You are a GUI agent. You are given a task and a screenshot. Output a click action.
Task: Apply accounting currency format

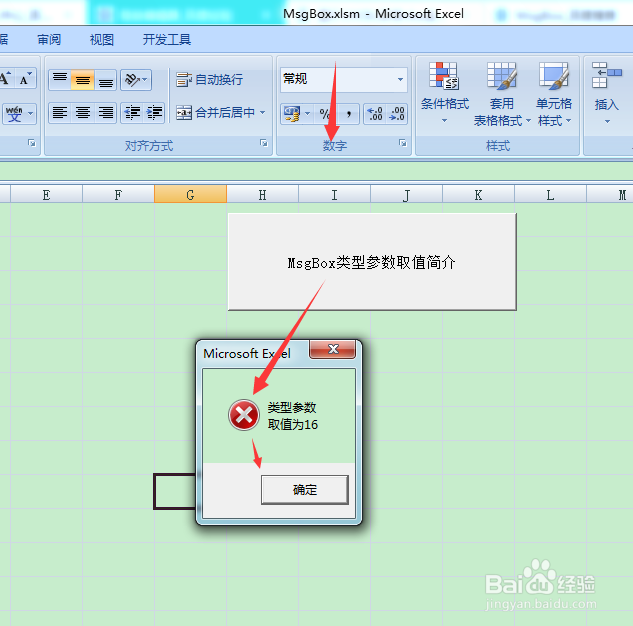pyautogui.click(x=291, y=114)
